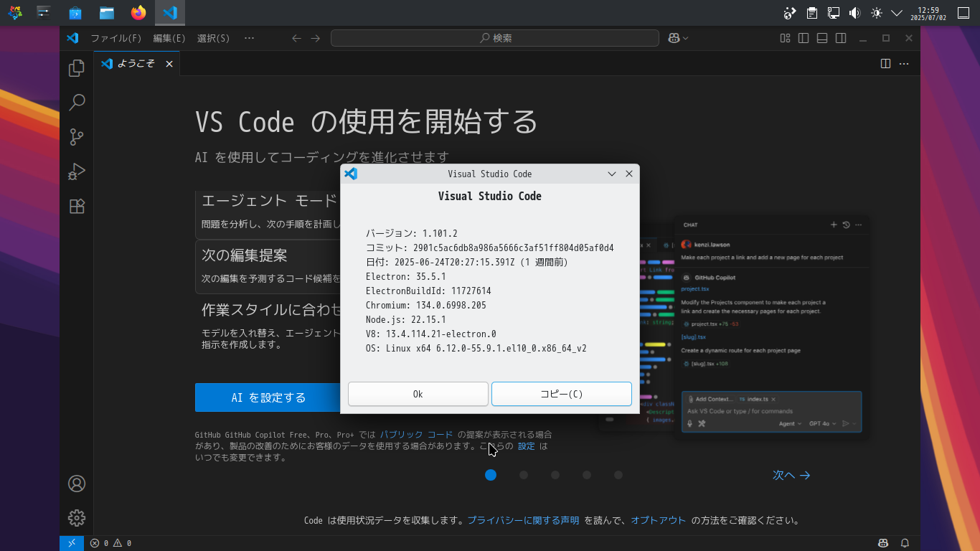
Task: Go back using the left arrow in the title bar
Action: click(296, 38)
